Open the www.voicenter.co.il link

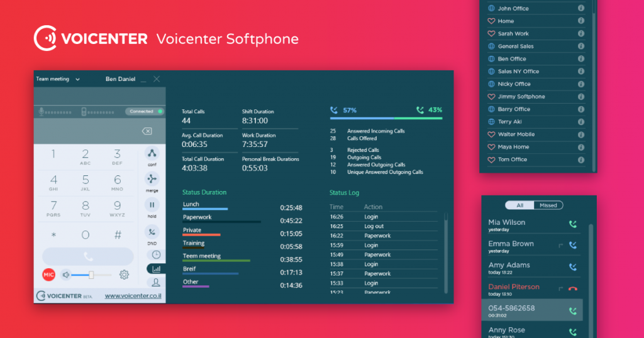click(x=130, y=295)
